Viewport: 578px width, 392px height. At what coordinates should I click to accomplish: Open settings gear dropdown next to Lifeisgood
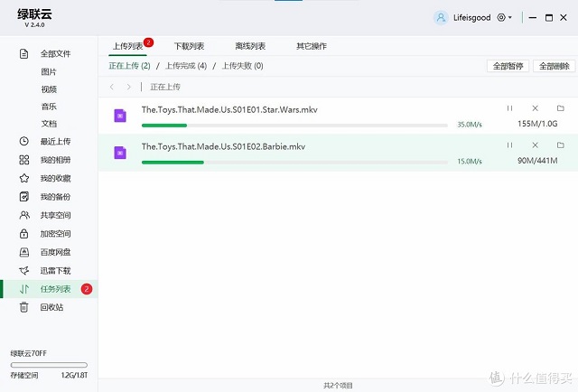coord(504,17)
